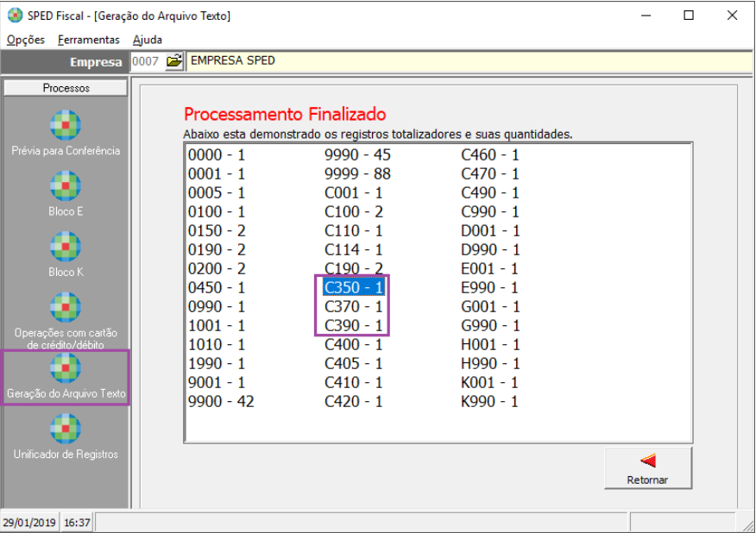The image size is (756, 533).
Task: Select Geração do Arquivo Texto icon
Action: (66, 369)
